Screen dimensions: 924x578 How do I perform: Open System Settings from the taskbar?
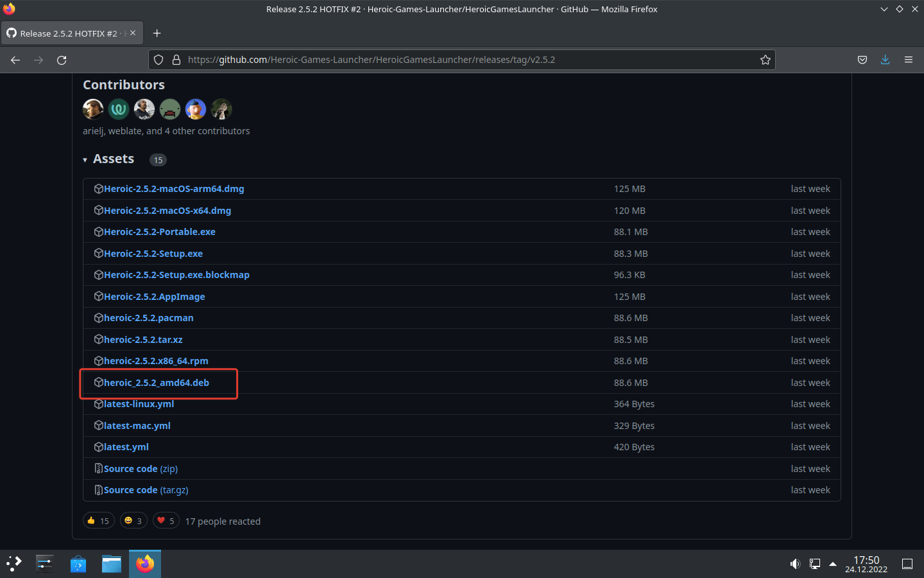[x=45, y=564]
